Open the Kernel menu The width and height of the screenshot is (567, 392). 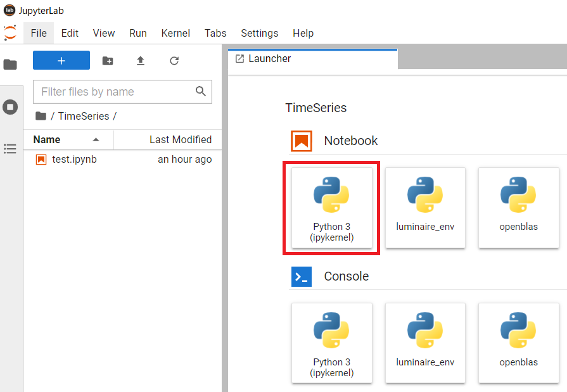point(175,33)
